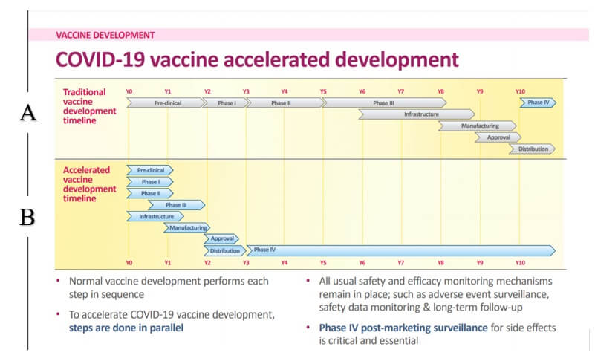Click the Phase III arrow in the traditional timeline

(x=383, y=103)
